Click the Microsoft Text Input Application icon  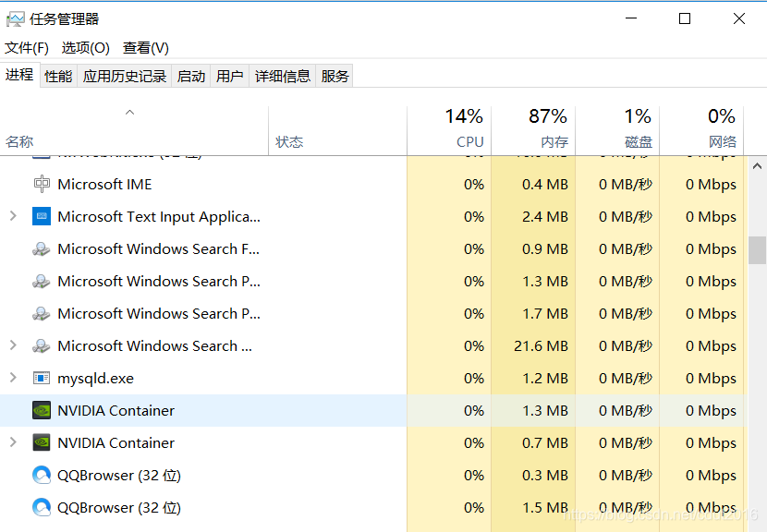tap(42, 216)
